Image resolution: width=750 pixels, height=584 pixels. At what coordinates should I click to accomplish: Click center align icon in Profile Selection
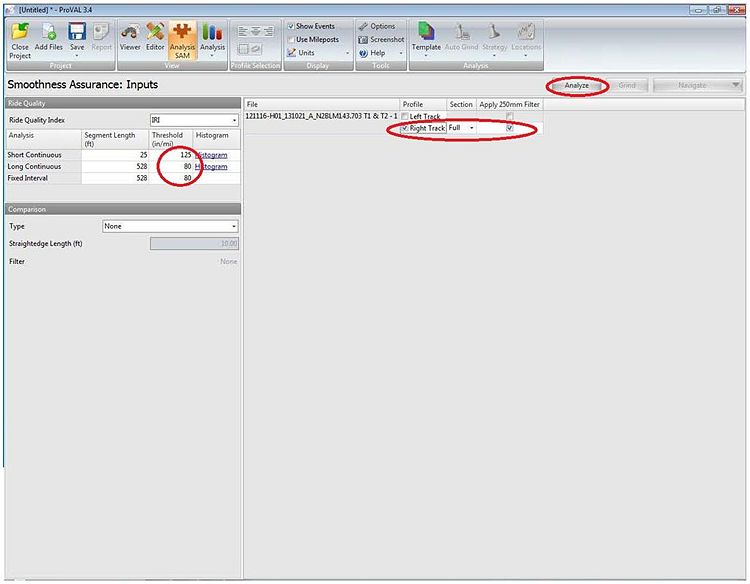(256, 32)
